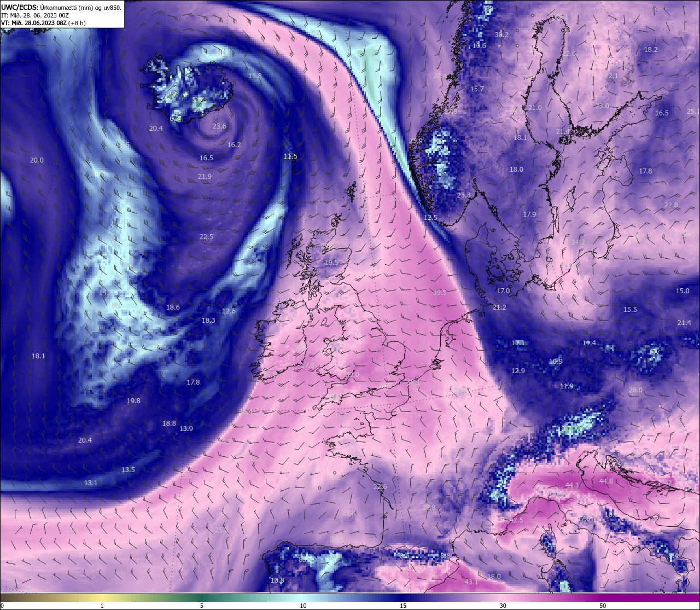Click the value 13.1 on the map

pos(91,483)
